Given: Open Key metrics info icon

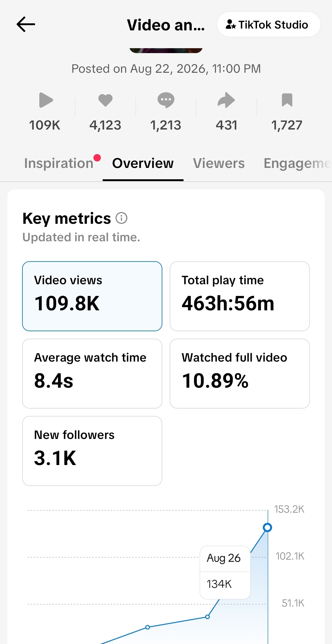Looking at the screenshot, I should point(121,218).
